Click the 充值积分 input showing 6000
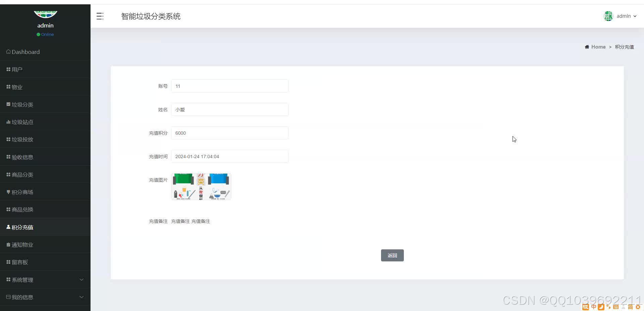This screenshot has width=644, height=311. coord(229,133)
